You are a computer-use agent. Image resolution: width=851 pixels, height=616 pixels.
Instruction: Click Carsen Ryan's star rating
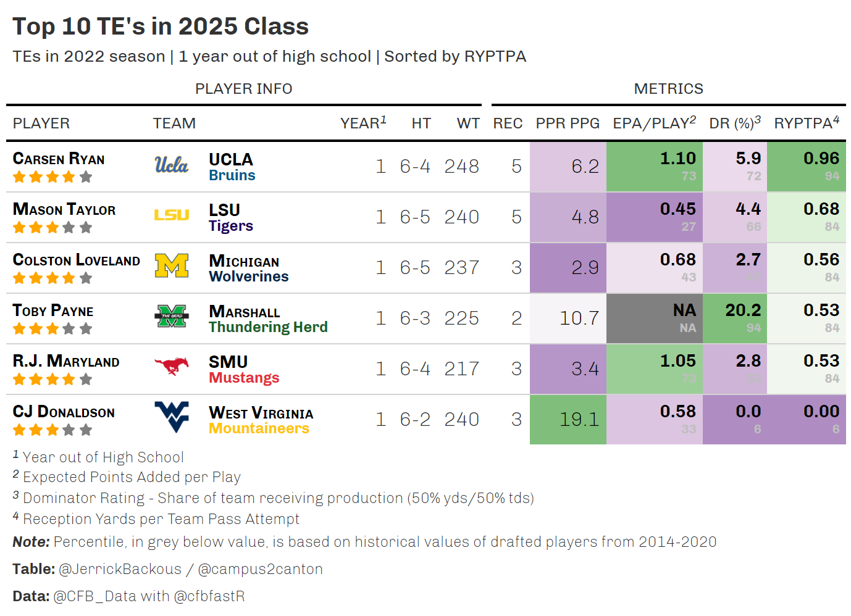click(52, 177)
